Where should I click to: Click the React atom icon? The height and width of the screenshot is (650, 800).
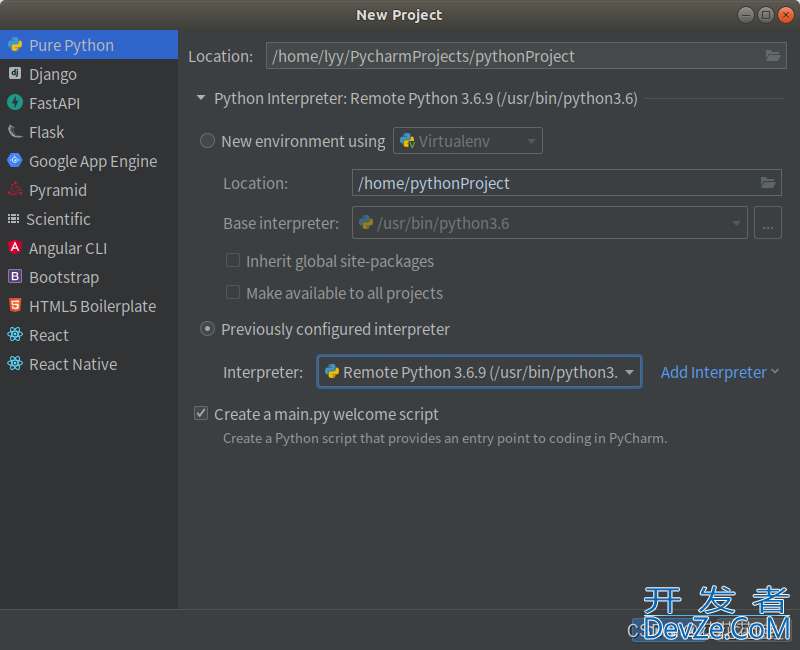pos(15,335)
